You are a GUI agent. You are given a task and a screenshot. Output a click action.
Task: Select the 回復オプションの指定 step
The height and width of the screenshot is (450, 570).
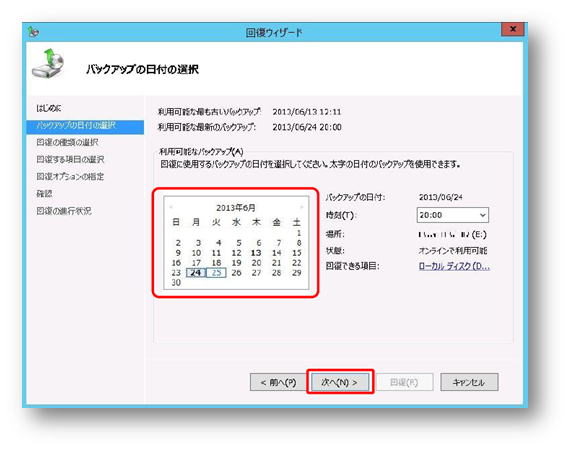(70, 177)
